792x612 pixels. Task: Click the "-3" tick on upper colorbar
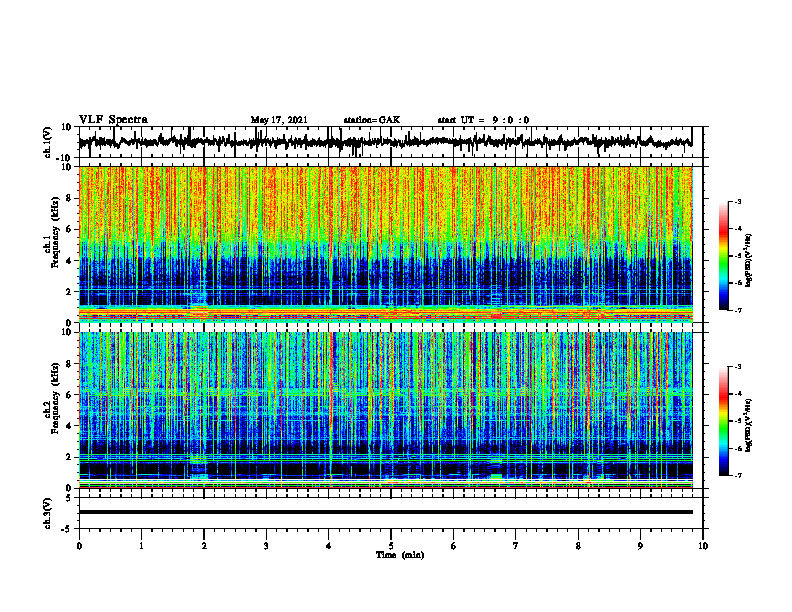[737, 201]
